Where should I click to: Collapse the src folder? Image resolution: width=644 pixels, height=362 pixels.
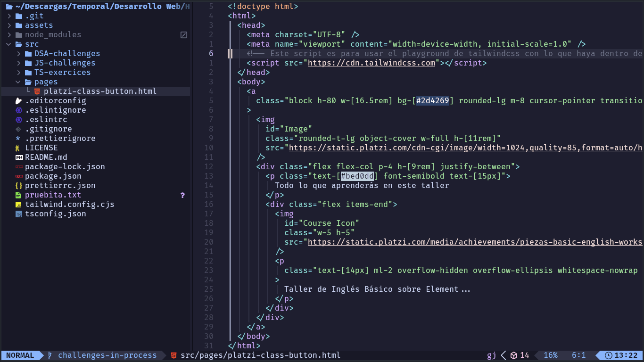9,44
